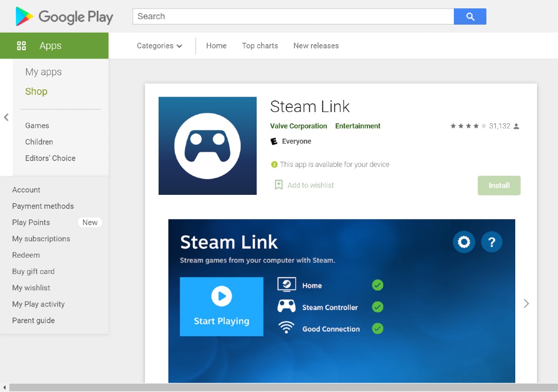The width and height of the screenshot is (558, 392).
Task: Click the Google Play logo
Action: coord(64,17)
